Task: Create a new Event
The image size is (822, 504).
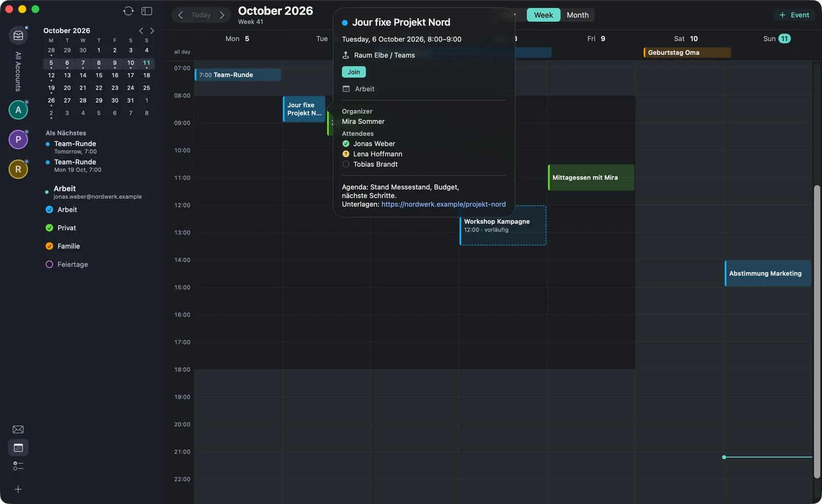Action: pyautogui.click(x=794, y=15)
